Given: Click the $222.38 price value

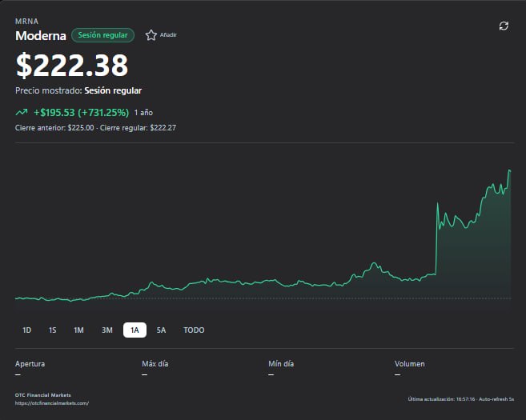Looking at the screenshot, I should pos(72,65).
